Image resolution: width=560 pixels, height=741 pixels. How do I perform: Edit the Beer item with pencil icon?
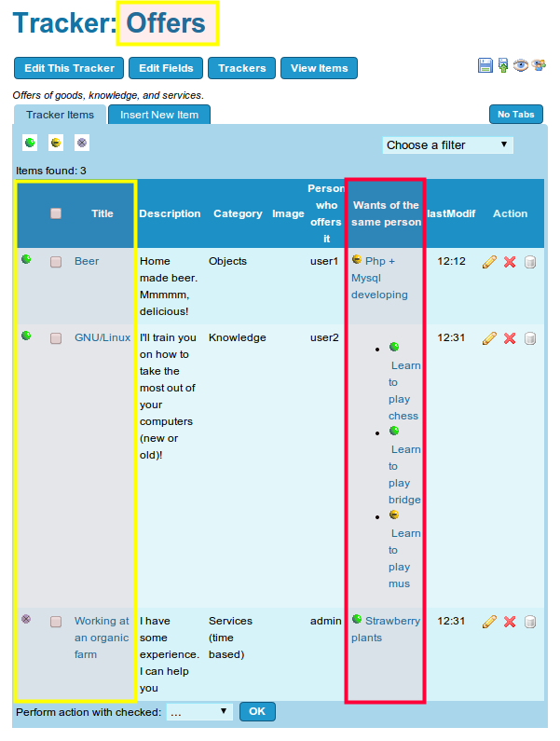pyautogui.click(x=489, y=262)
